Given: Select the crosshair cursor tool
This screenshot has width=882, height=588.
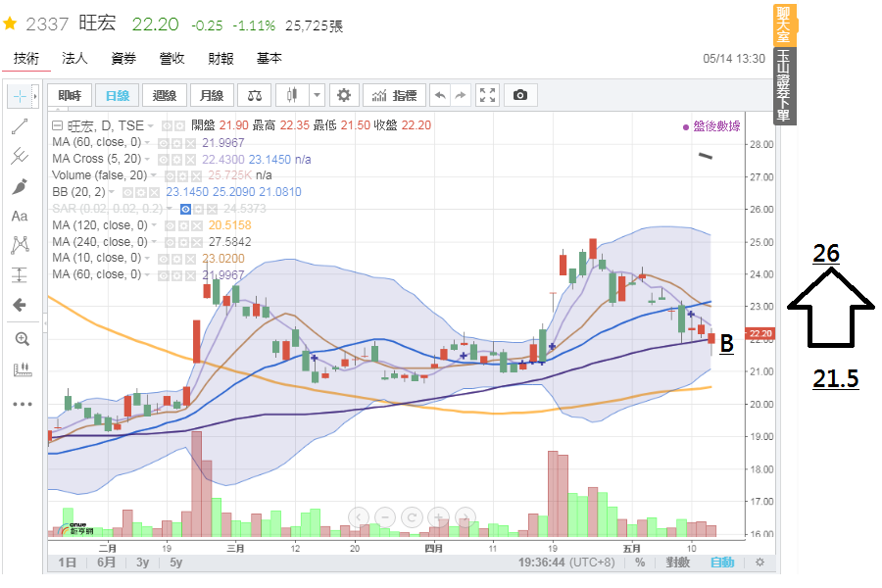Looking at the screenshot, I should [x=20, y=96].
